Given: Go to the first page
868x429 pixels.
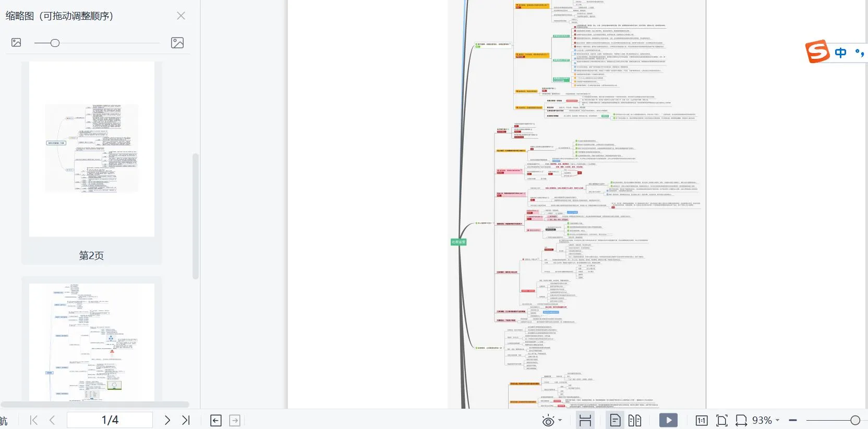Looking at the screenshot, I should click(34, 420).
